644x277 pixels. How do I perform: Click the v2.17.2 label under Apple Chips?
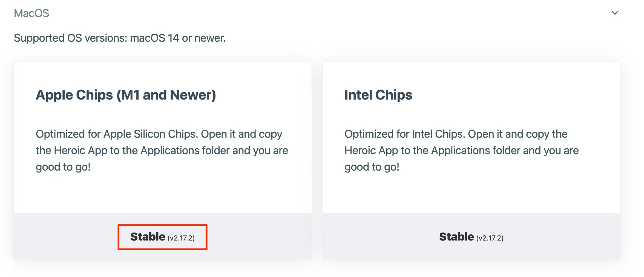tap(181, 238)
